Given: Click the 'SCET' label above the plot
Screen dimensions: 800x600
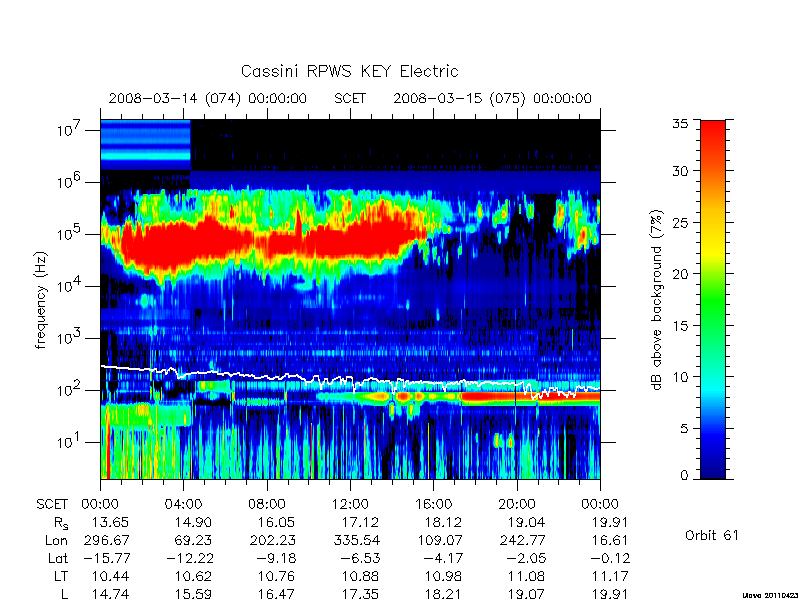Looking at the screenshot, I should pos(350,98).
